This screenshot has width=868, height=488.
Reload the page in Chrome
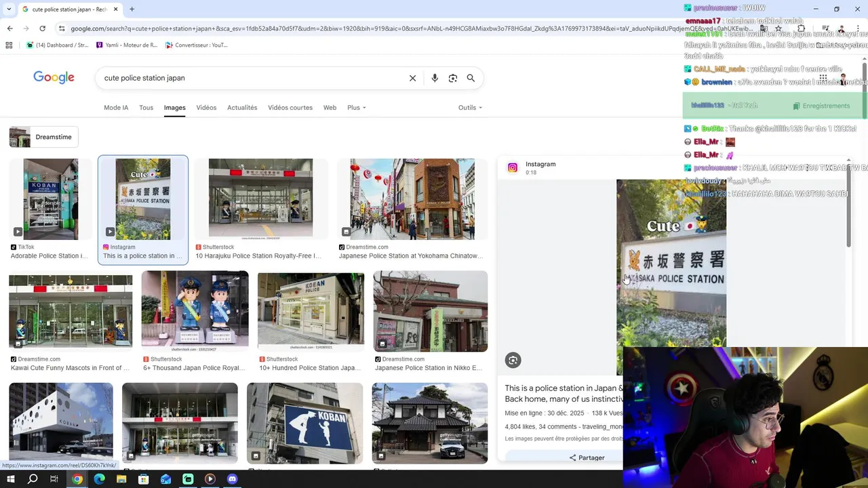pyautogui.click(x=42, y=28)
